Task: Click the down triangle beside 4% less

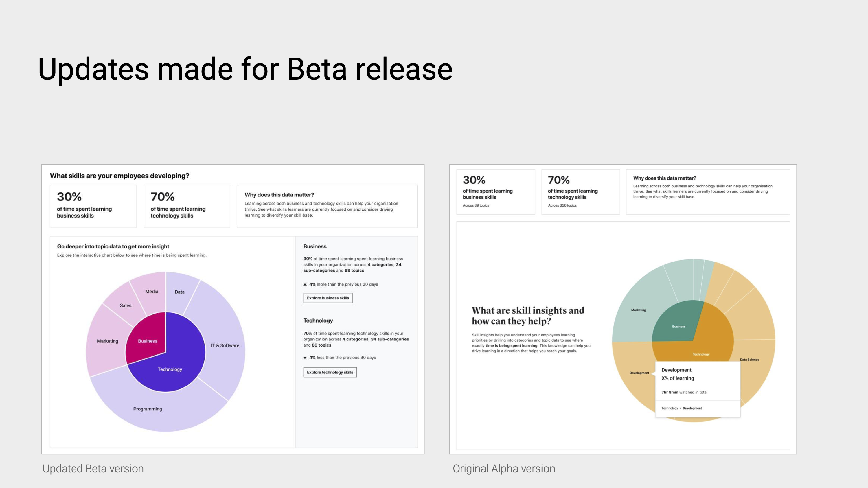Action: [x=305, y=358]
